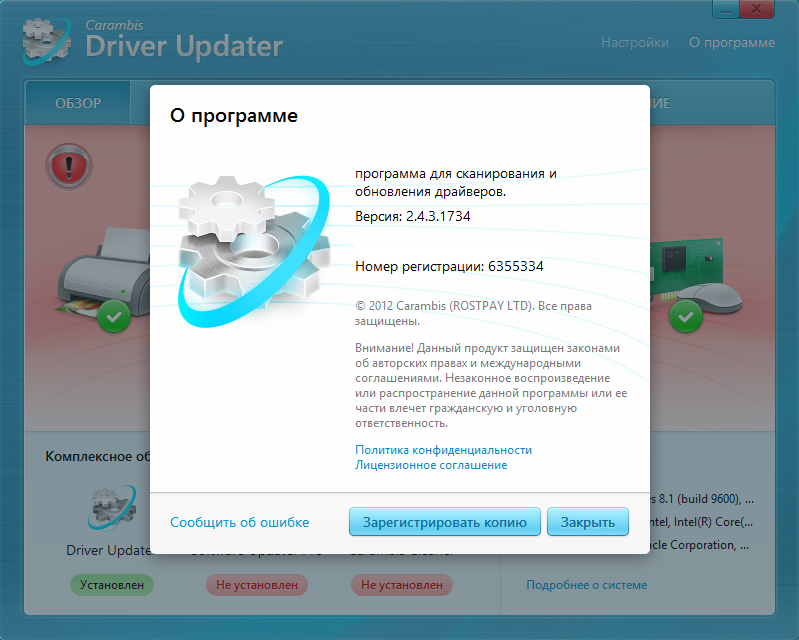The width and height of the screenshot is (799, 640).
Task: Click the Закрыть button
Action: 588,522
